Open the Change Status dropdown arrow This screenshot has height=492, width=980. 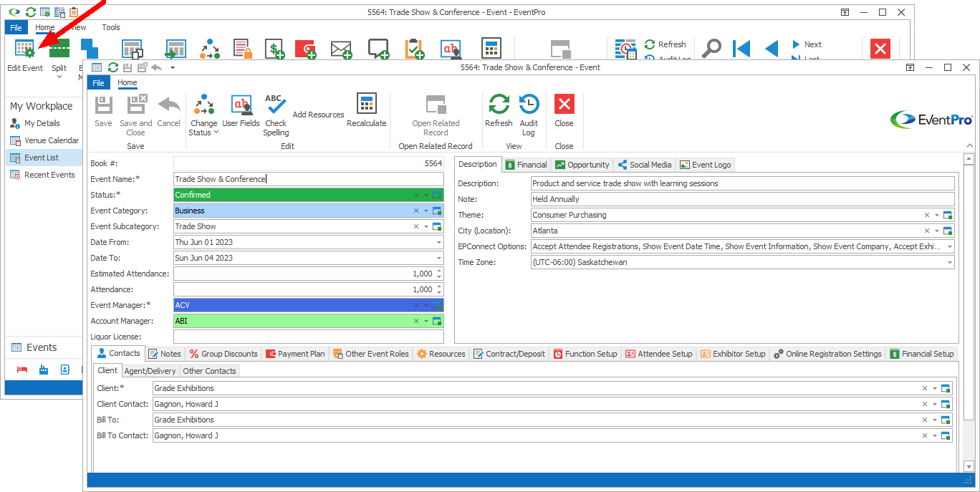click(x=216, y=132)
